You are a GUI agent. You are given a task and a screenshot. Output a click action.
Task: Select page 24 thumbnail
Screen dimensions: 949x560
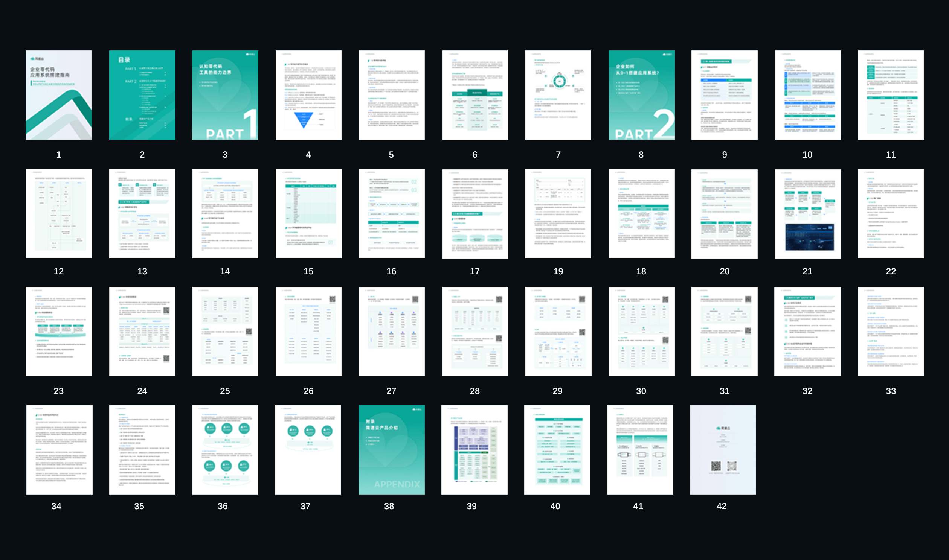[x=142, y=331]
